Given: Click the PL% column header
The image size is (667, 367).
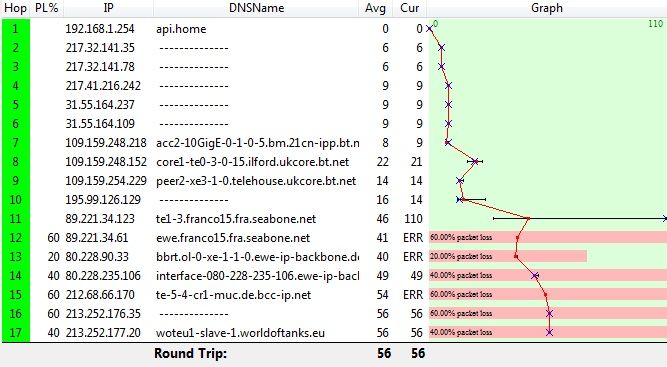Looking at the screenshot, I should pyautogui.click(x=46, y=8).
